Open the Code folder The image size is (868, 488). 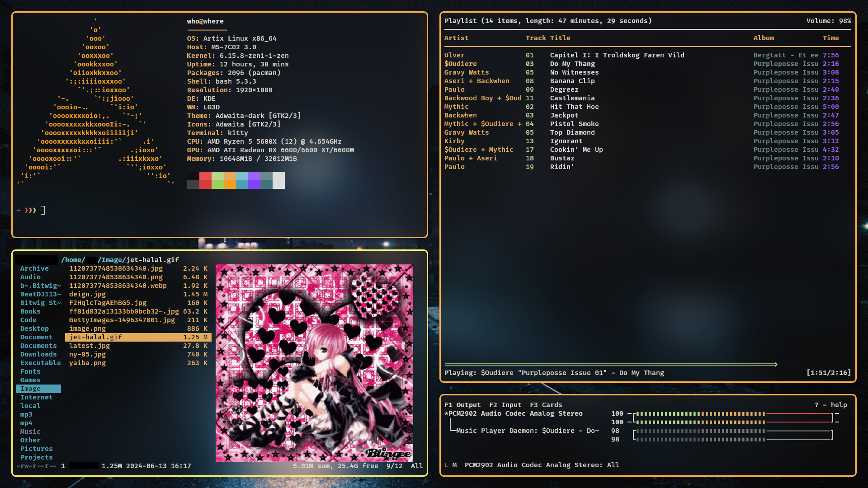(28, 320)
